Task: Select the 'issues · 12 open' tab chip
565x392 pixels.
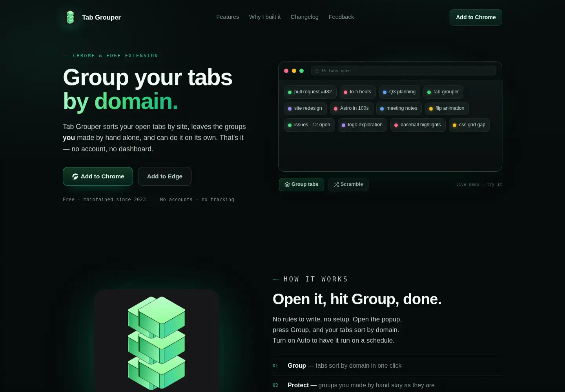Action: pos(309,125)
